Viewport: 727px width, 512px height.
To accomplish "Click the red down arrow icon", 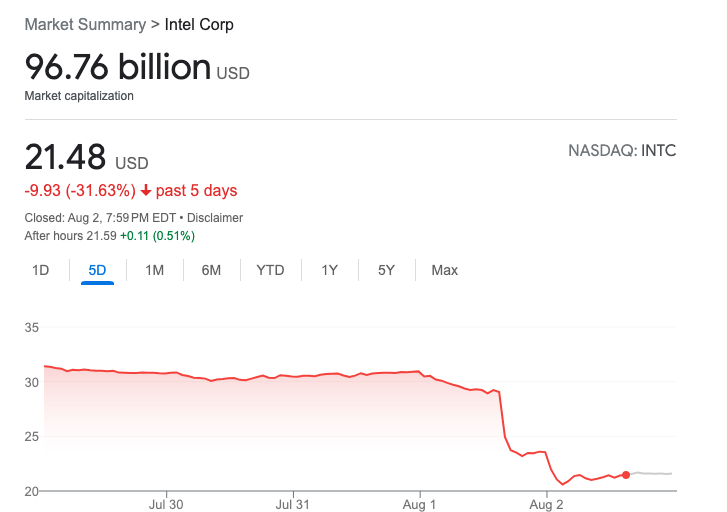I will (x=146, y=190).
